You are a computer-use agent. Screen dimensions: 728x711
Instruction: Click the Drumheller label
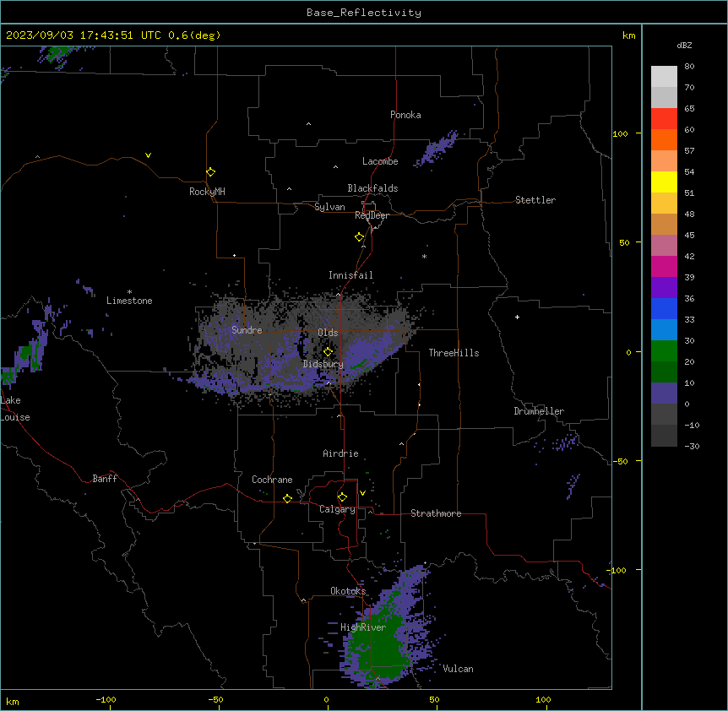[x=539, y=411]
